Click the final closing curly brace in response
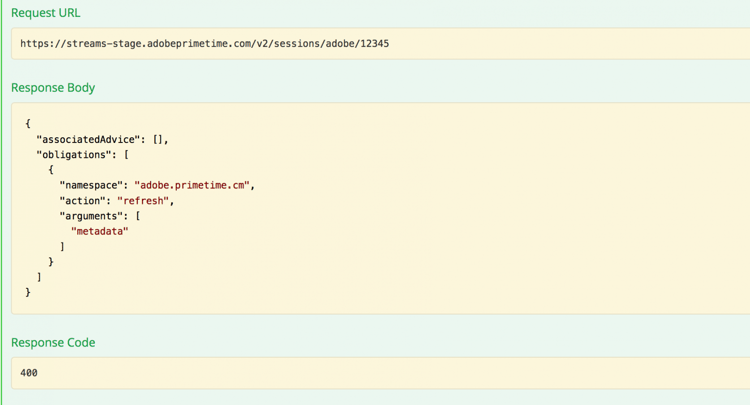This screenshot has width=750, height=405. tap(28, 292)
